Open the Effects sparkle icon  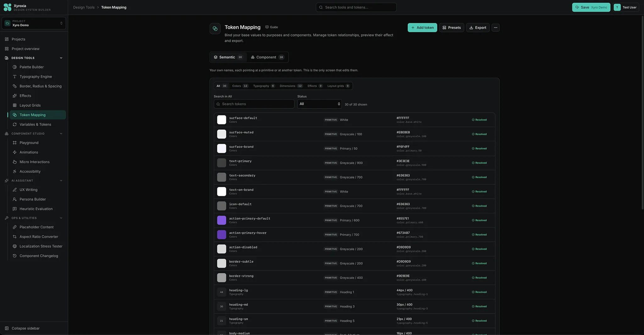(14, 96)
